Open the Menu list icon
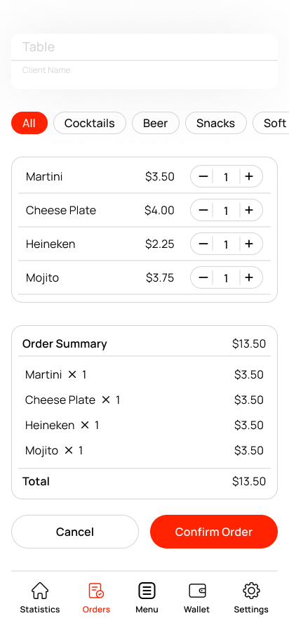Image resolution: width=289 pixels, height=644 pixels. (x=147, y=591)
